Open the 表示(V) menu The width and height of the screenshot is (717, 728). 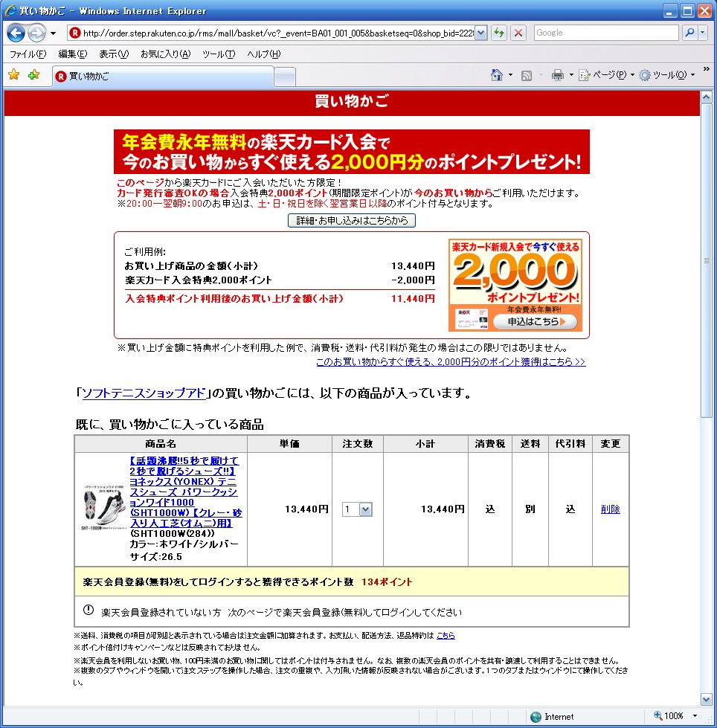coord(114,54)
